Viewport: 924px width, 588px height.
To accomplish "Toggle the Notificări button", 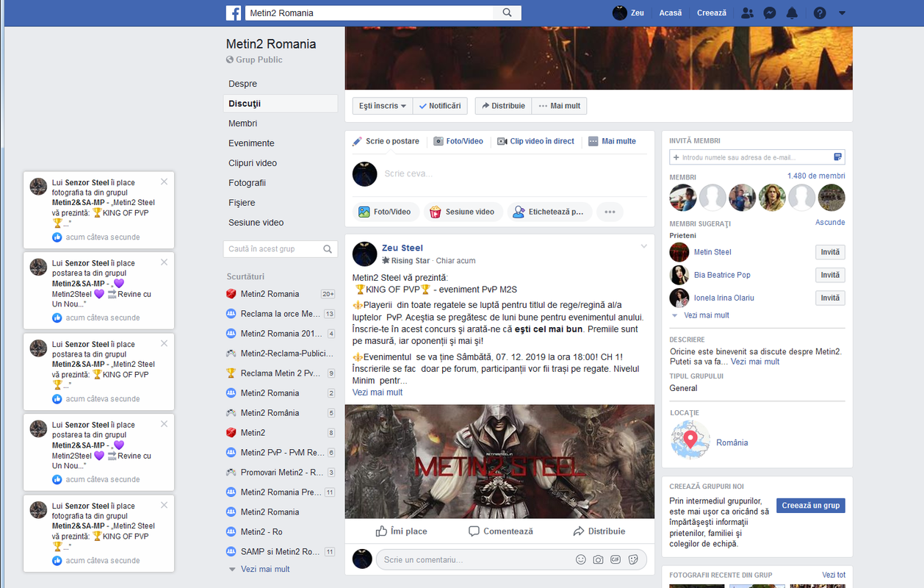I will point(440,106).
